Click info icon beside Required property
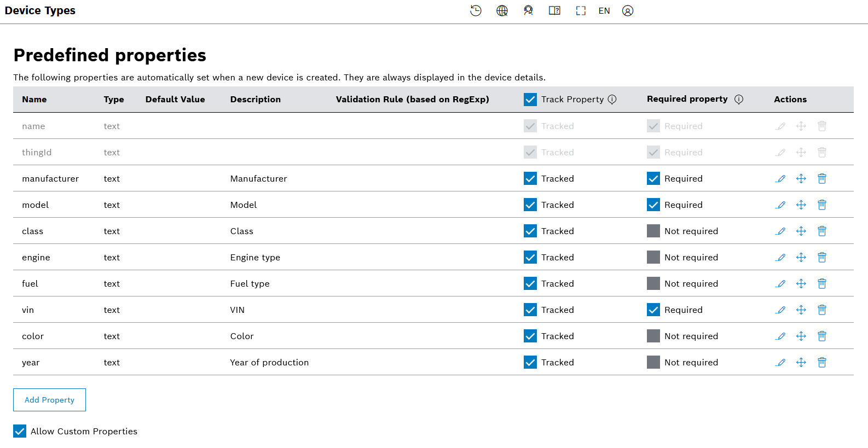Screen dimensions: 868x448 click(x=738, y=100)
